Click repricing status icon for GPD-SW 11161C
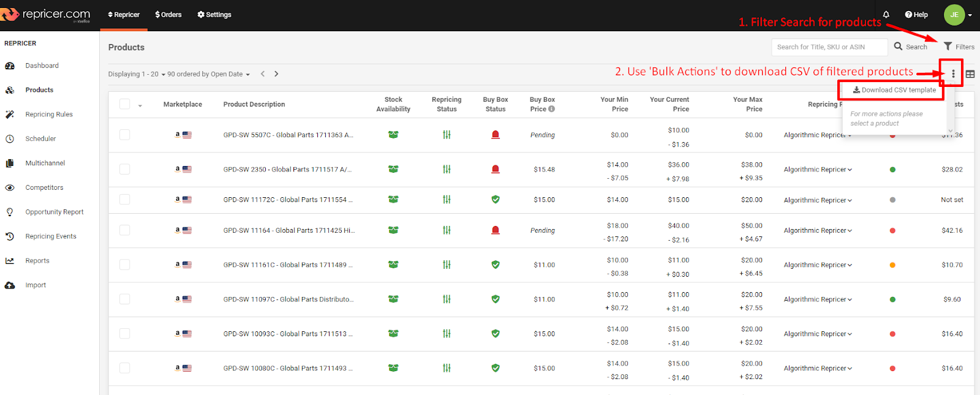The image size is (980, 395). point(447,265)
